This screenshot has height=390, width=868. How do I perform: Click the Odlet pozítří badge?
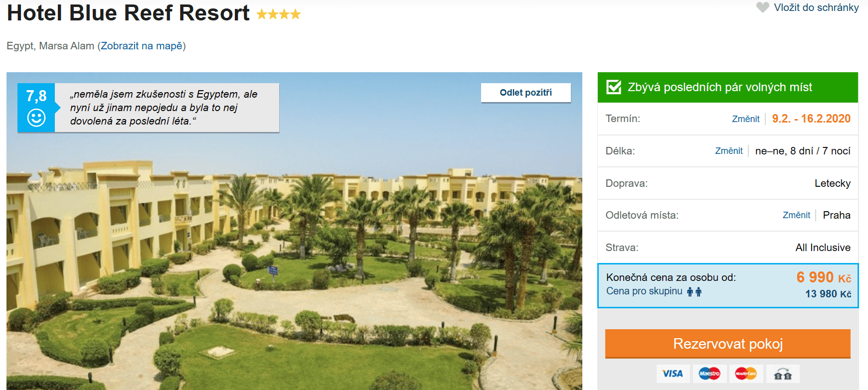(x=525, y=93)
